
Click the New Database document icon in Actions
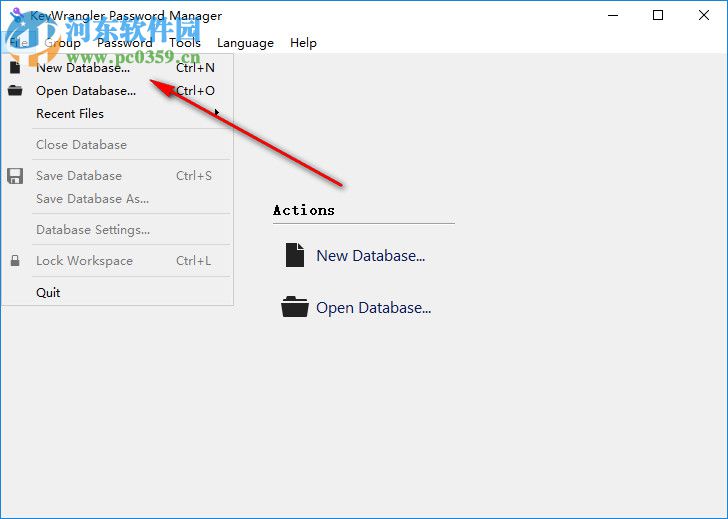(x=295, y=255)
